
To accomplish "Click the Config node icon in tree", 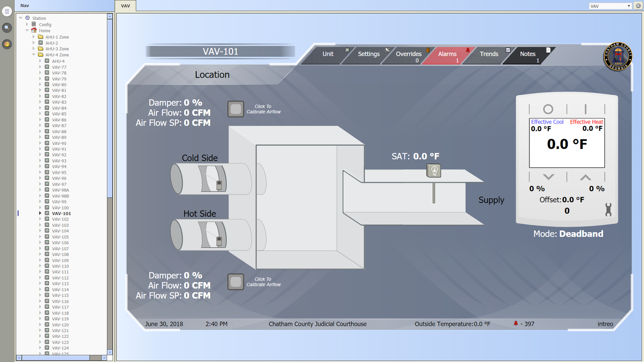I will [34, 24].
